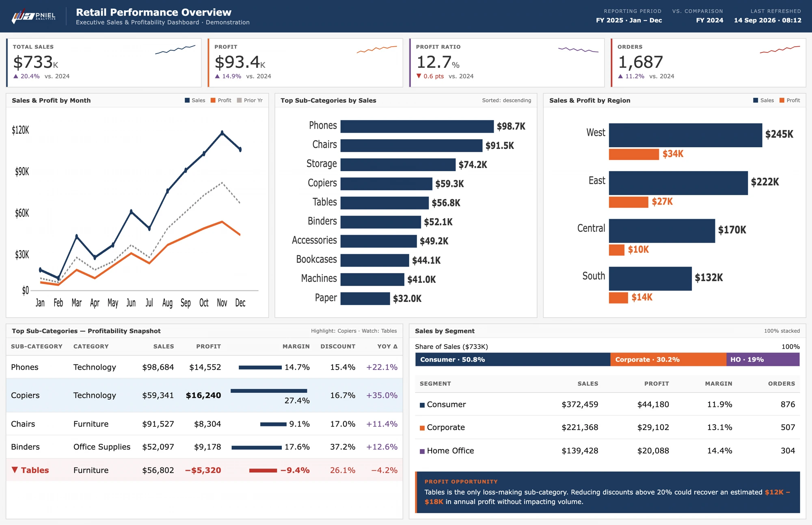Viewport: 812px width, 525px height.
Task: Click the Profit Ratio sparkline
Action: (578, 49)
